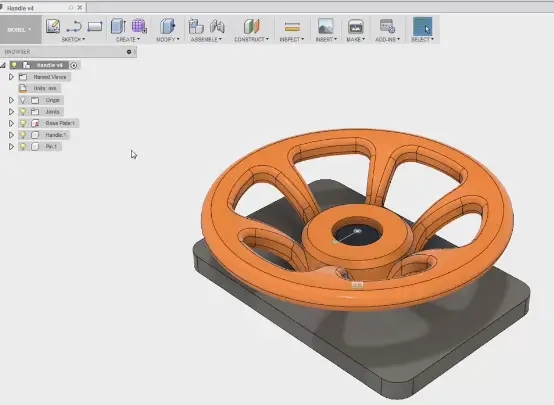Click the BROWSER panel header
Viewport: 554px width, 405px height.
(68, 52)
